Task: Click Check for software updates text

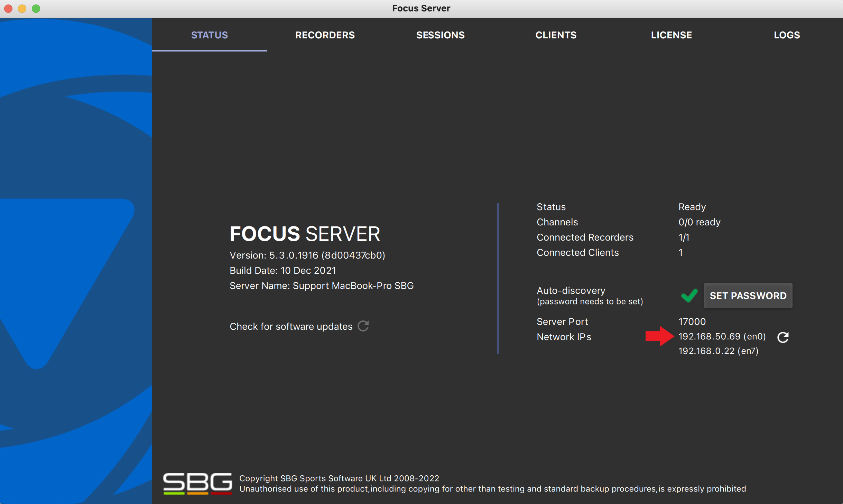Action: point(291,326)
